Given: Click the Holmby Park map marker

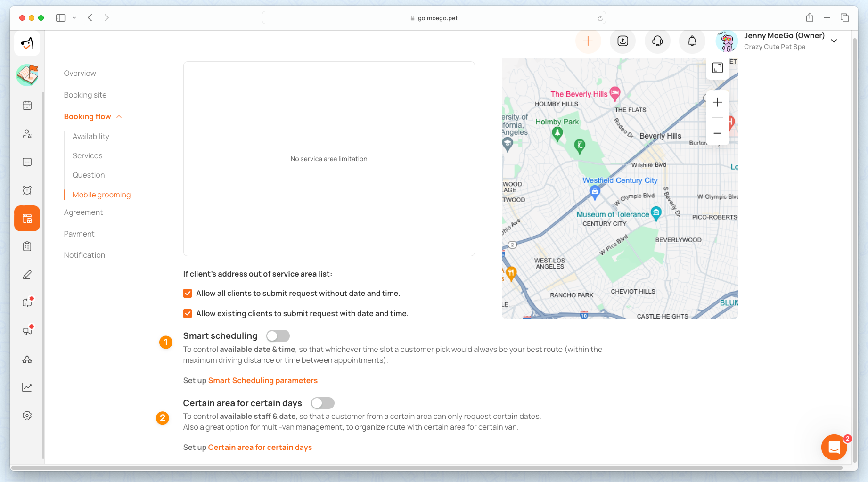Looking at the screenshot, I should pos(557,134).
